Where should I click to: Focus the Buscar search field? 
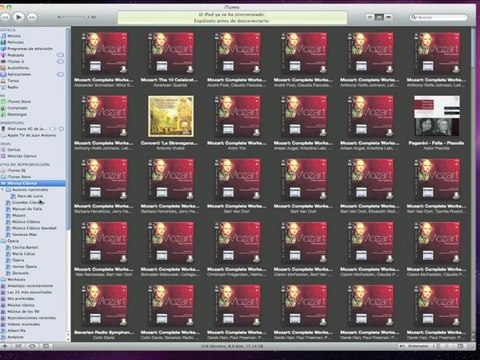(x=438, y=17)
